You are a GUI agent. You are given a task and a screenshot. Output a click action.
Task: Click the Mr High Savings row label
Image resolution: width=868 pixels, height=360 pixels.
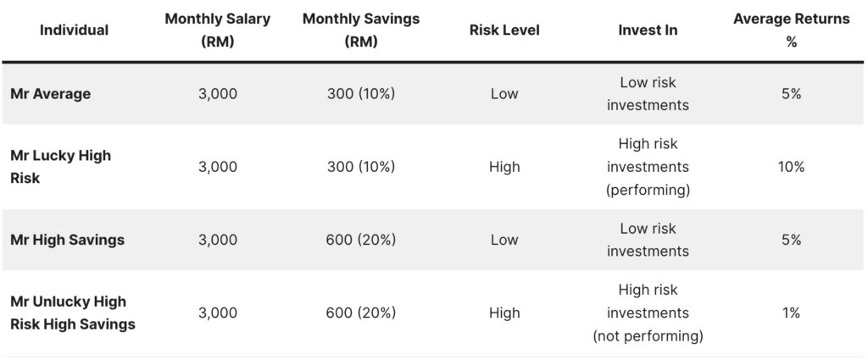pos(67,240)
